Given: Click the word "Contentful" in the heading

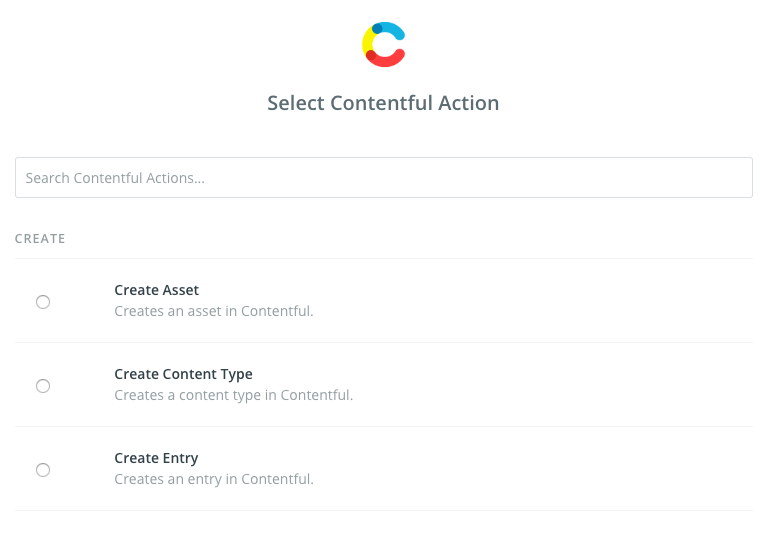Looking at the screenshot, I should coord(382,103).
